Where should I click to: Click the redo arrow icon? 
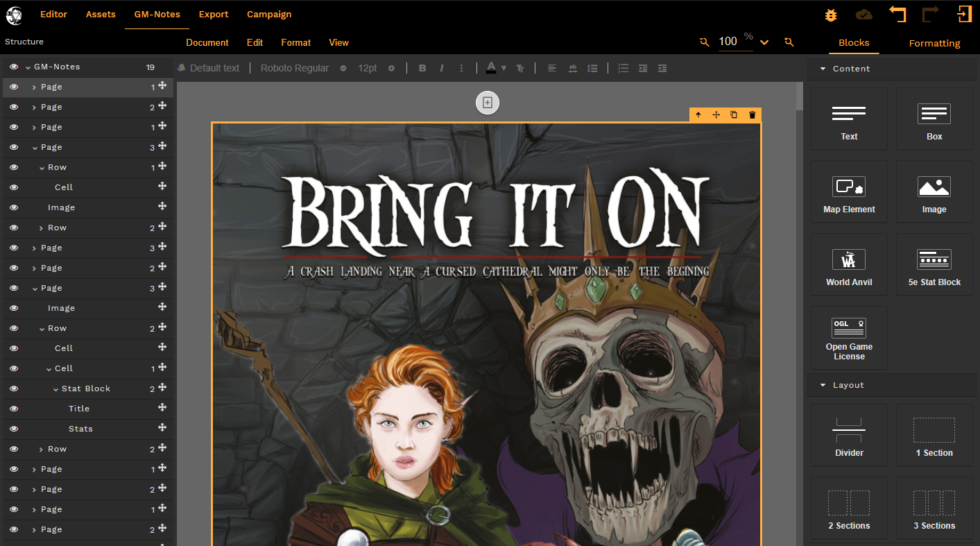[931, 14]
